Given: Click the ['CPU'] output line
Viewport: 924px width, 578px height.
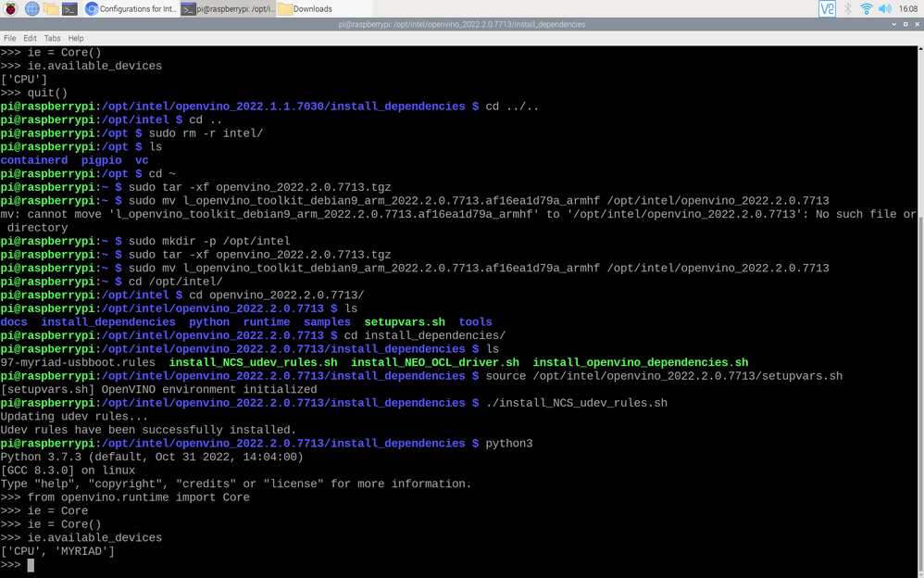Looking at the screenshot, I should 23,79.
